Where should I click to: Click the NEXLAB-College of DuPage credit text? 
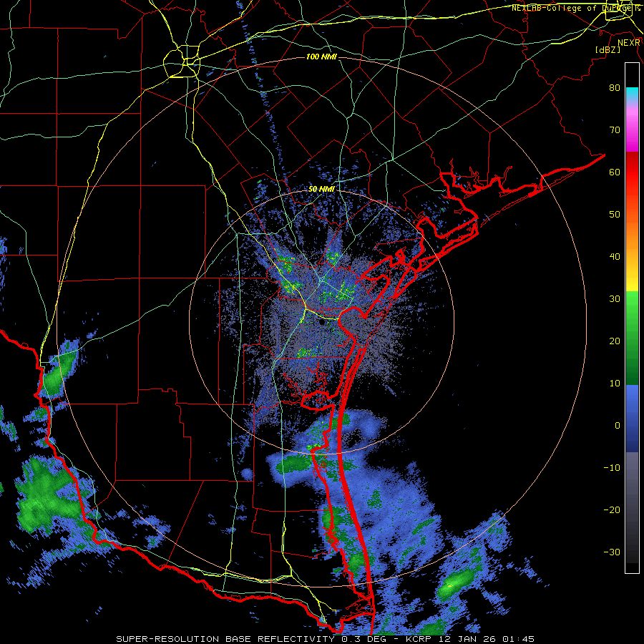click(575, 8)
